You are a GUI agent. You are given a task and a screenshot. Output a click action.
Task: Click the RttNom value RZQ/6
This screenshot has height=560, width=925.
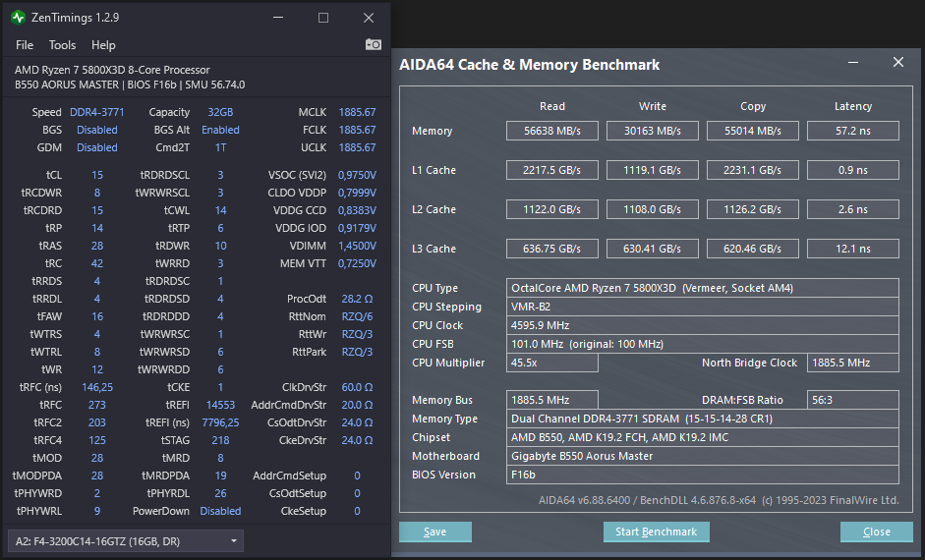[357, 316]
